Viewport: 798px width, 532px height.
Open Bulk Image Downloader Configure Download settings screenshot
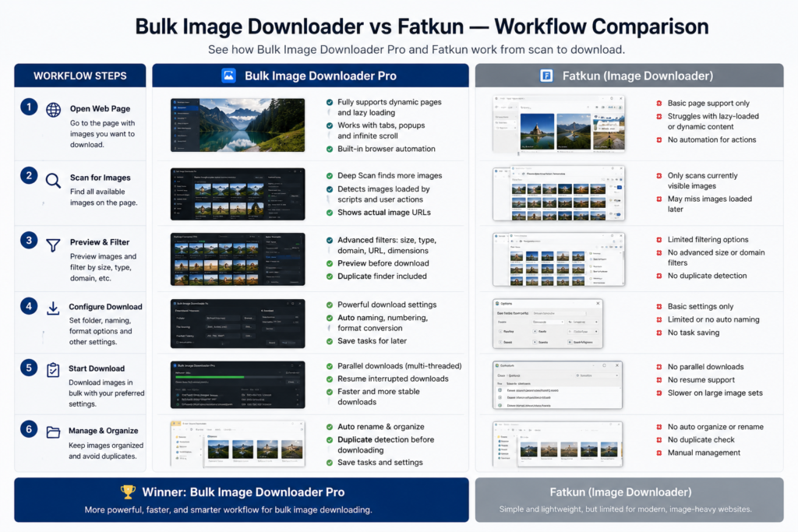click(x=238, y=323)
